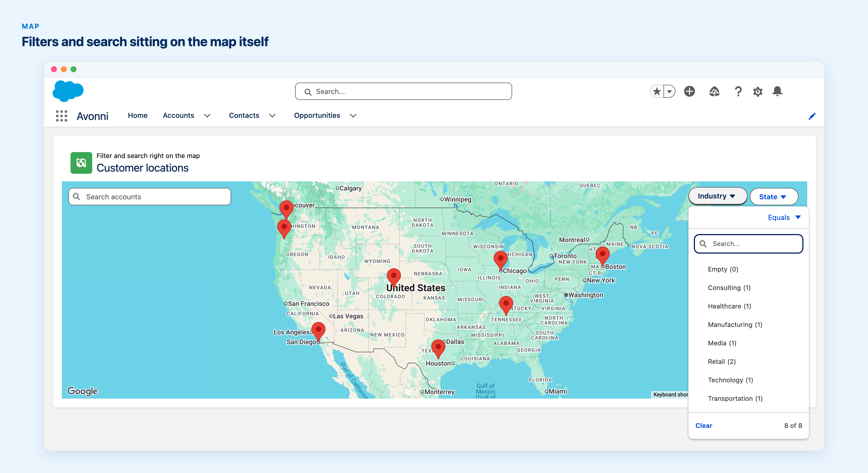
Task: Click the Favorites star icon
Action: pos(656,92)
